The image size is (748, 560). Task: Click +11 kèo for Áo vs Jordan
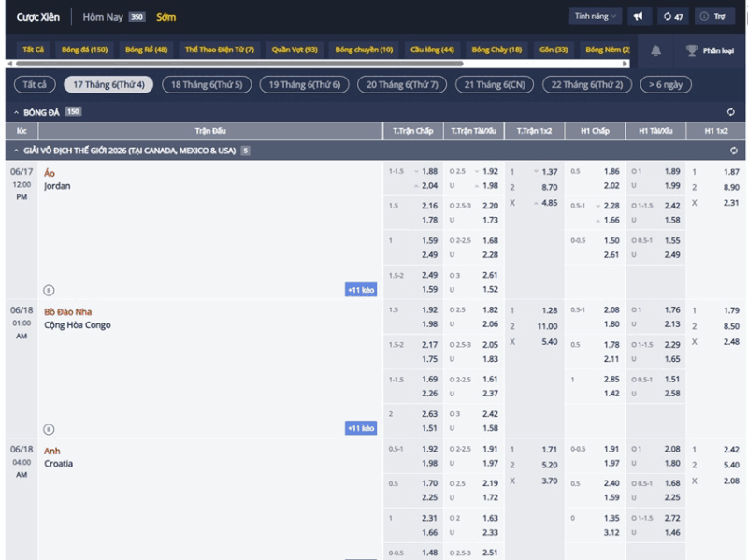coord(361,290)
